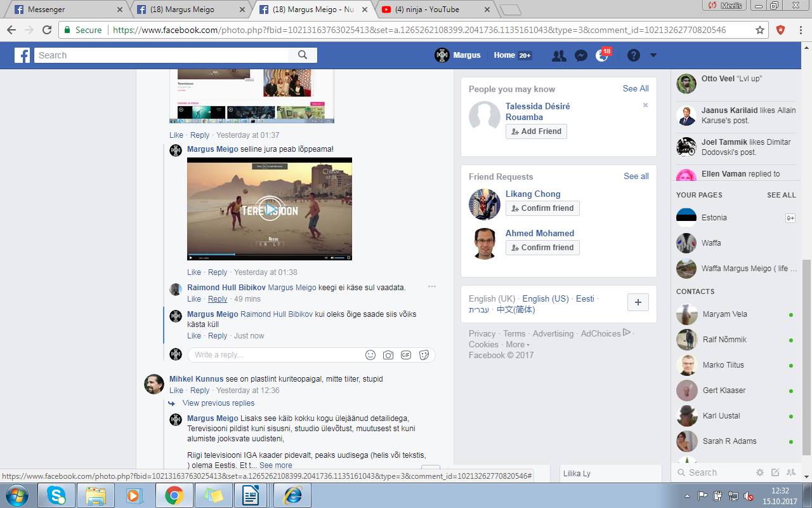The width and height of the screenshot is (812, 508).
Task: Click the Brave shield extension icon
Action: (x=781, y=30)
